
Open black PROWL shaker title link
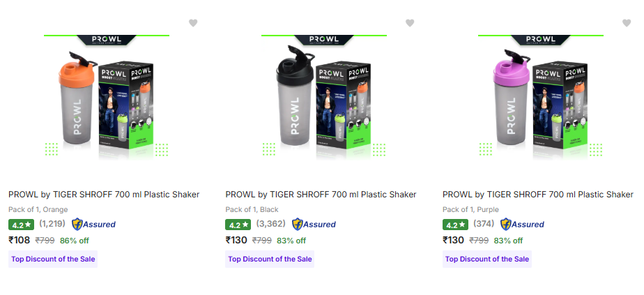point(321,195)
